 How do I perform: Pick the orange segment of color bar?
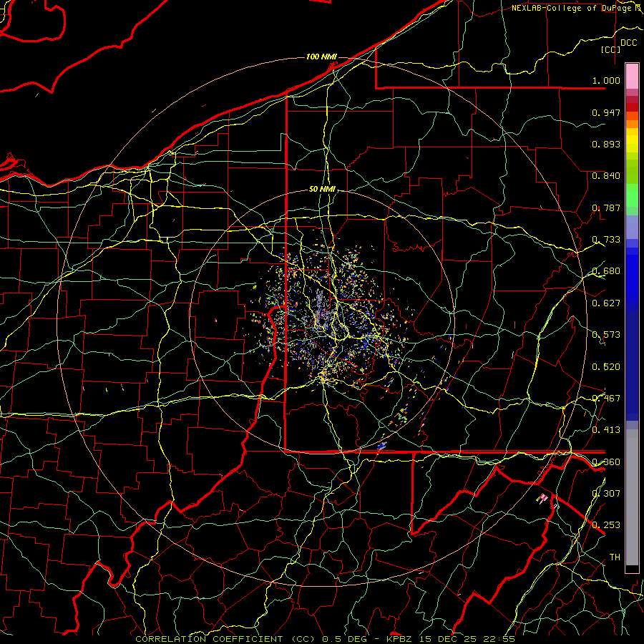(x=632, y=124)
